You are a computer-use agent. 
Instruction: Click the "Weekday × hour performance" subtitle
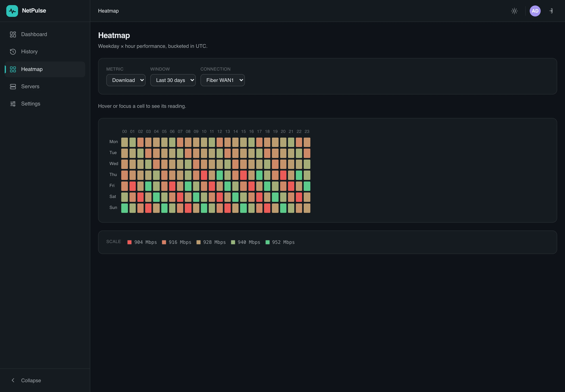[x=153, y=46]
